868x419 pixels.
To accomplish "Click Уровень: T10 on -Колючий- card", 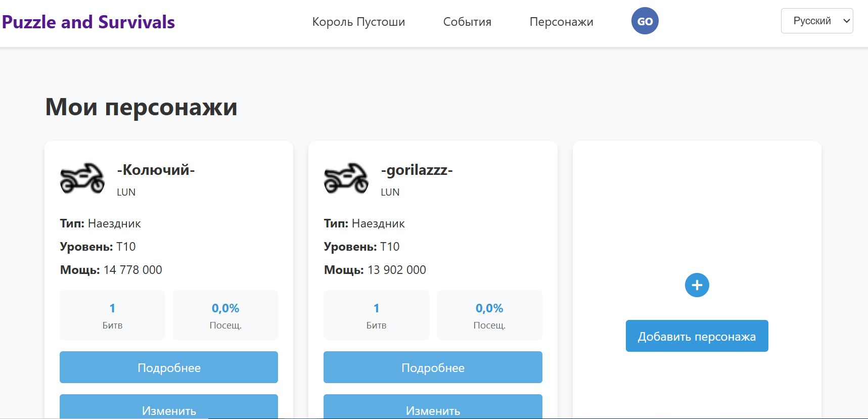I will tap(98, 247).
